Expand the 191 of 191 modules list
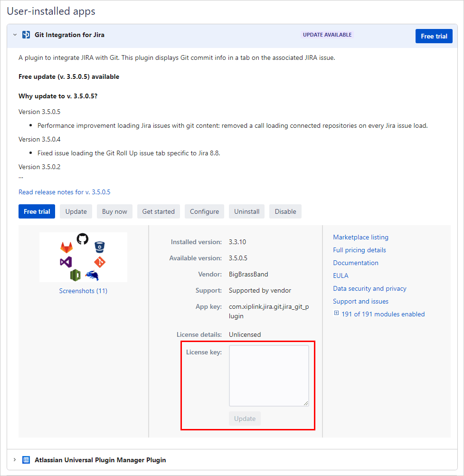 coord(337,314)
